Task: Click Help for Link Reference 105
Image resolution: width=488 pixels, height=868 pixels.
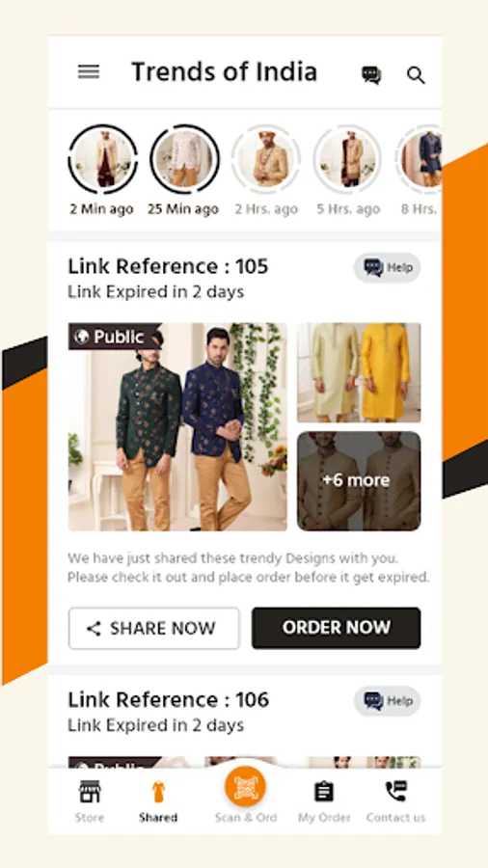Action: tap(388, 268)
